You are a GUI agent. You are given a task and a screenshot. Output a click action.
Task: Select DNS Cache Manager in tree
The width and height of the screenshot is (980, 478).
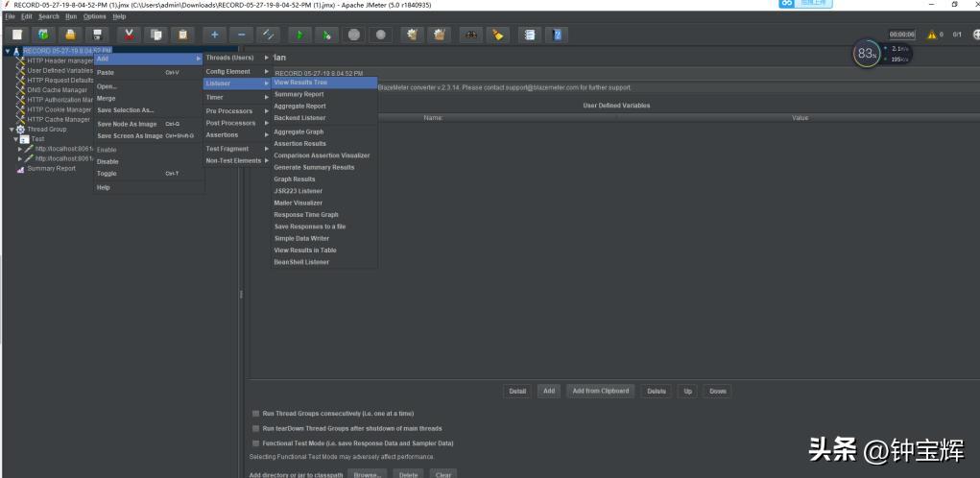58,90
